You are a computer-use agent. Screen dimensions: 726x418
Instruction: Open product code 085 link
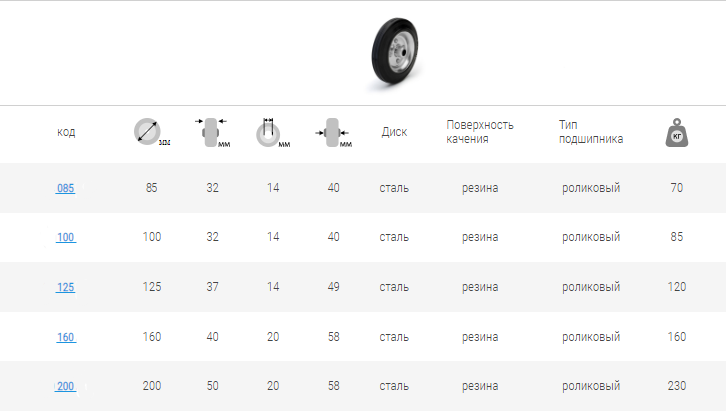(65, 188)
